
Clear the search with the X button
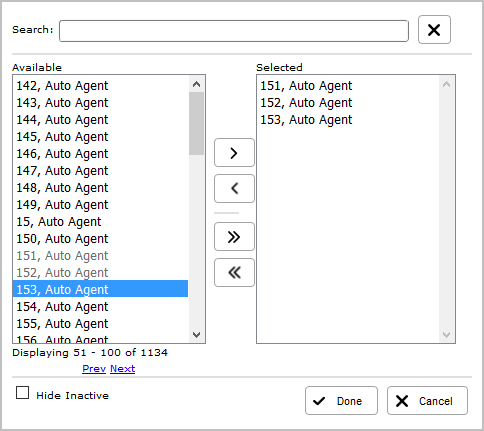coord(434,30)
